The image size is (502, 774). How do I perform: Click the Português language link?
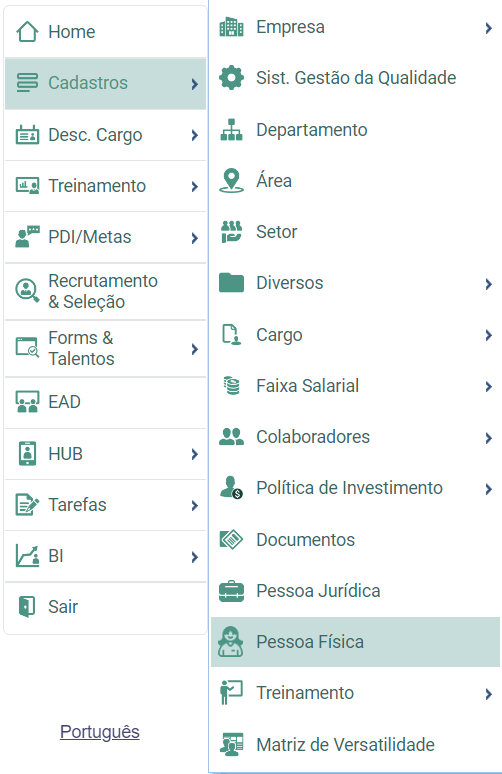100,732
